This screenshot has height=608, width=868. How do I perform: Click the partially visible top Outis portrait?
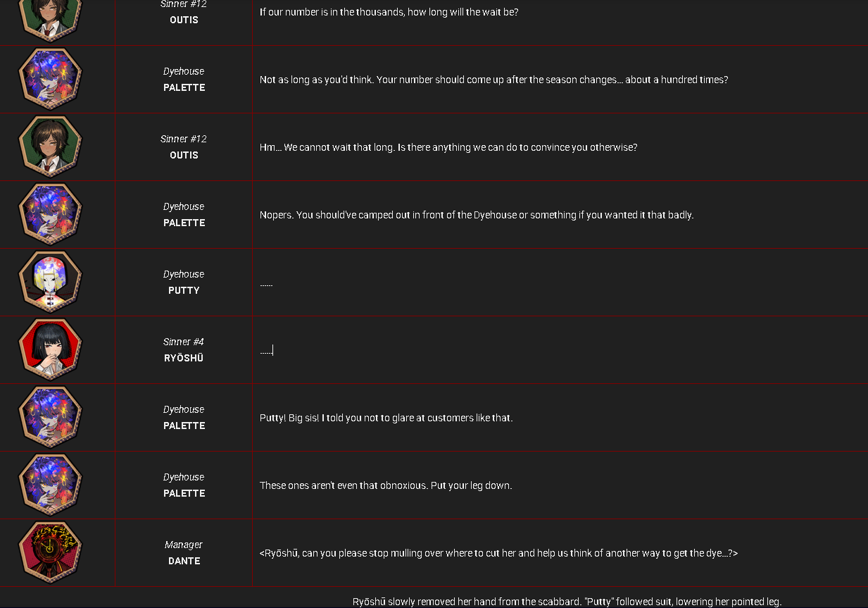(50, 20)
